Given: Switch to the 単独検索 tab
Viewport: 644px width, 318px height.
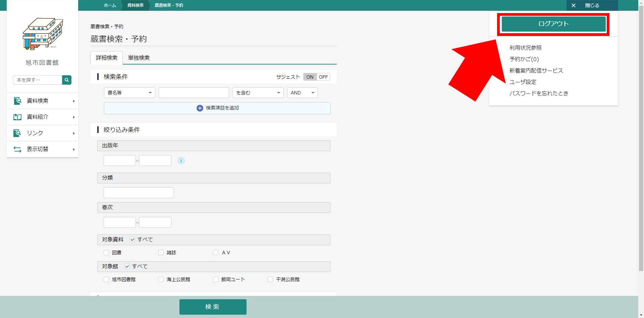Looking at the screenshot, I should [x=139, y=58].
